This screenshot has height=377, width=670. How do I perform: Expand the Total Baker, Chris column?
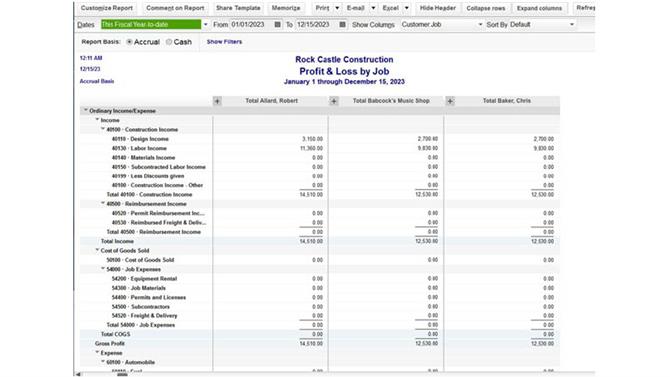[x=450, y=101]
